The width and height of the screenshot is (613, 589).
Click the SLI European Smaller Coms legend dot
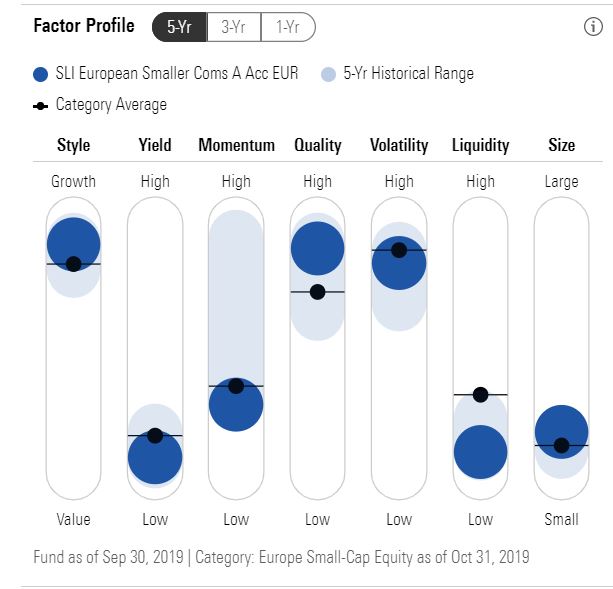(x=40, y=74)
